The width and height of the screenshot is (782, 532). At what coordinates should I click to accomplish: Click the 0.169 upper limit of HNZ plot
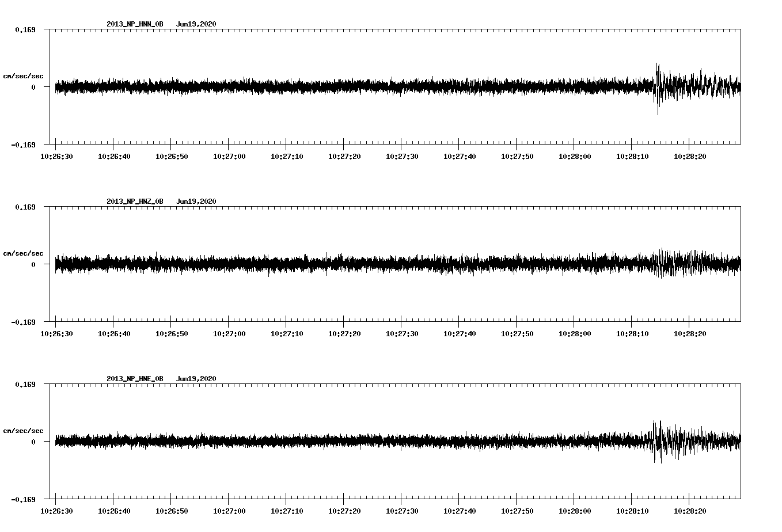25,207
